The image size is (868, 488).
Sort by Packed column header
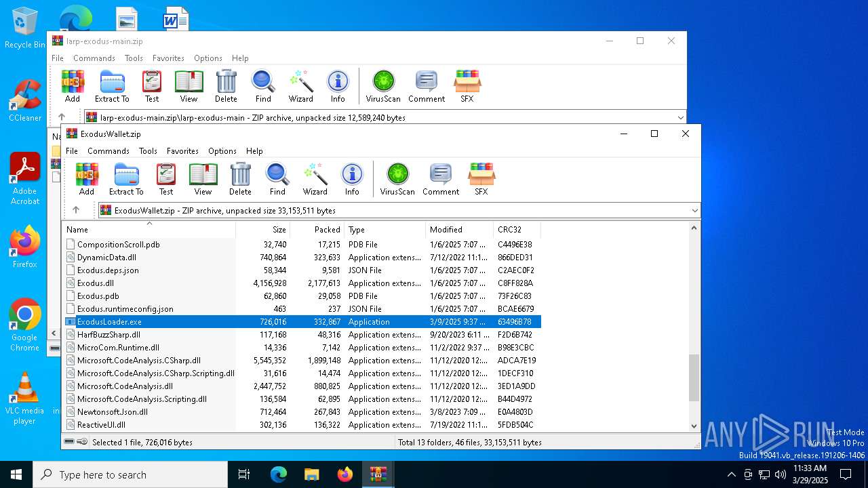click(317, 229)
